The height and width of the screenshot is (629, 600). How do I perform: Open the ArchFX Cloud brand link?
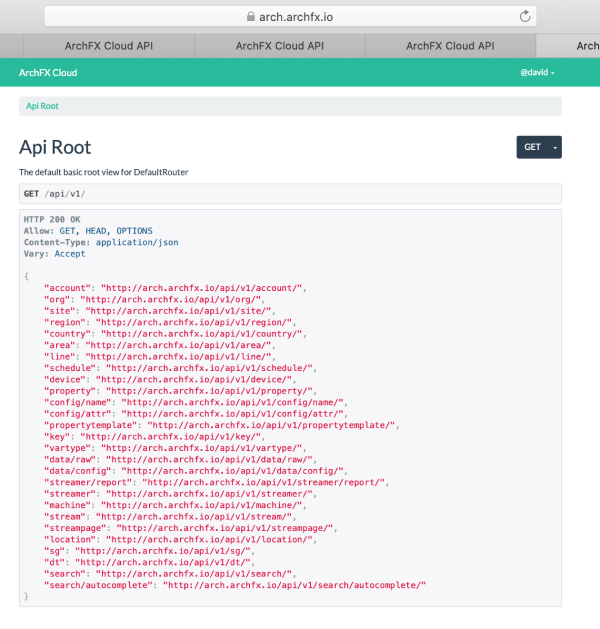pos(48,73)
